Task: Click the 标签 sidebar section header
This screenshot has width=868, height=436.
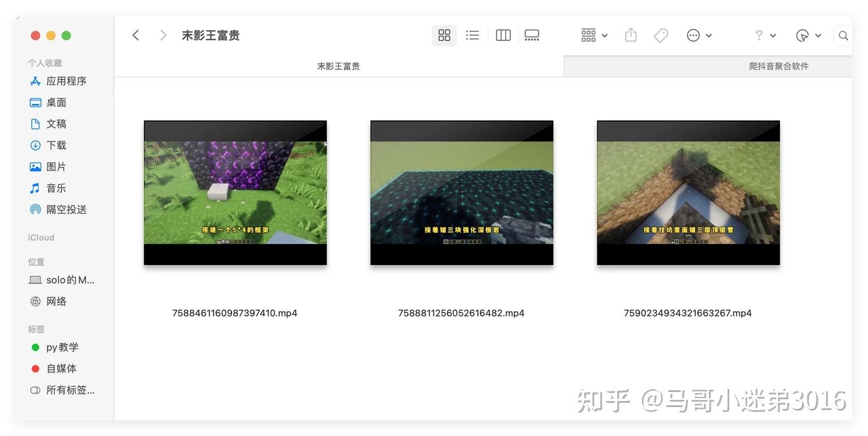Action: click(36, 329)
